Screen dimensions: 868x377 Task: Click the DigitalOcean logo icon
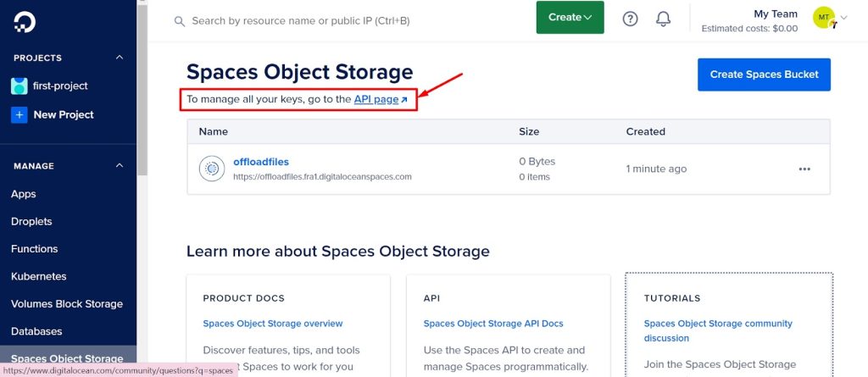25,23
